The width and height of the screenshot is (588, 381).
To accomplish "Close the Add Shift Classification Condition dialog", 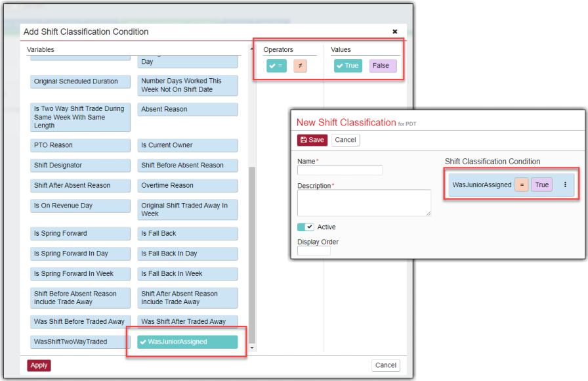I will [394, 32].
